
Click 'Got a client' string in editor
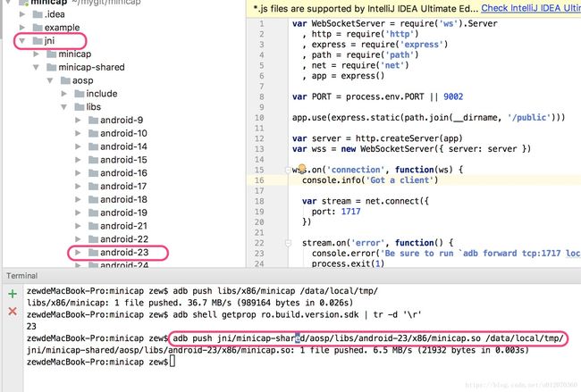pyautogui.click(x=400, y=180)
